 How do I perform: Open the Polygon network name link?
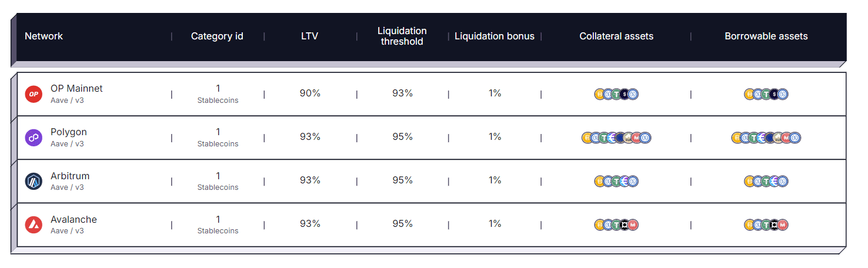(x=69, y=132)
